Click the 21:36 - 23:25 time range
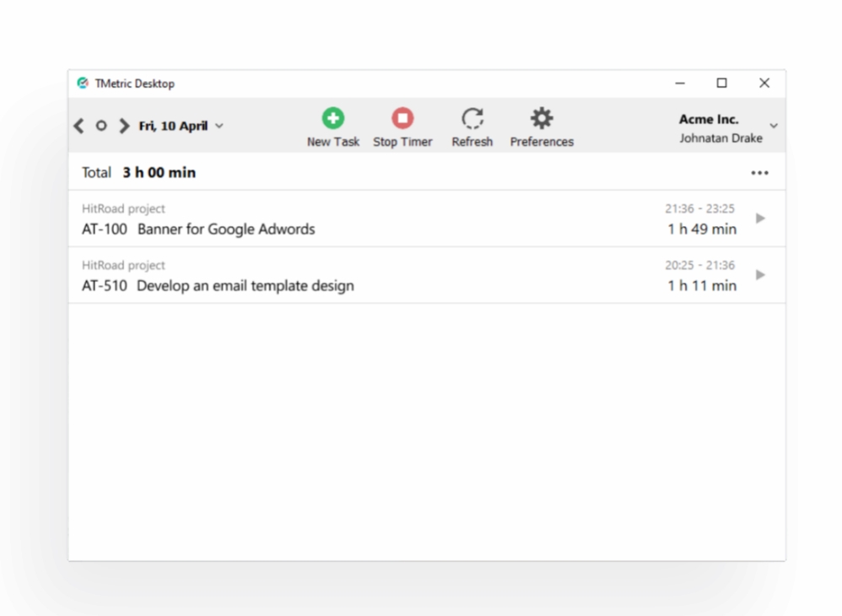 [702, 208]
